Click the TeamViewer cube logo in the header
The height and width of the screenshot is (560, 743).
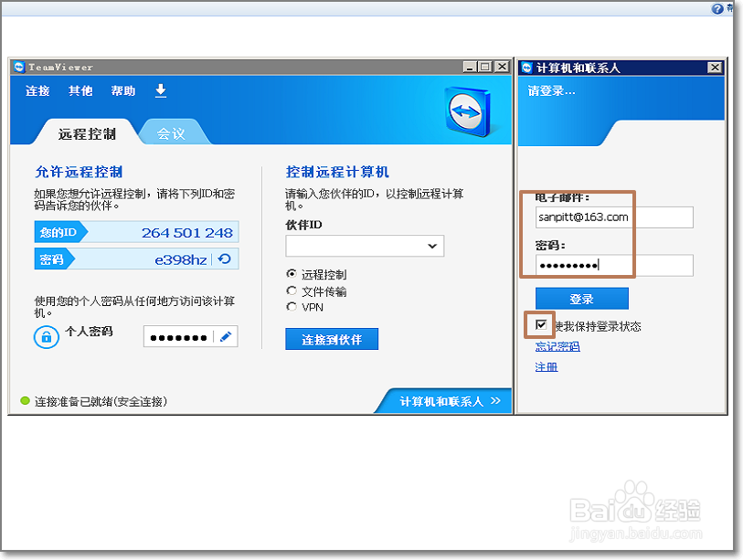click(466, 111)
